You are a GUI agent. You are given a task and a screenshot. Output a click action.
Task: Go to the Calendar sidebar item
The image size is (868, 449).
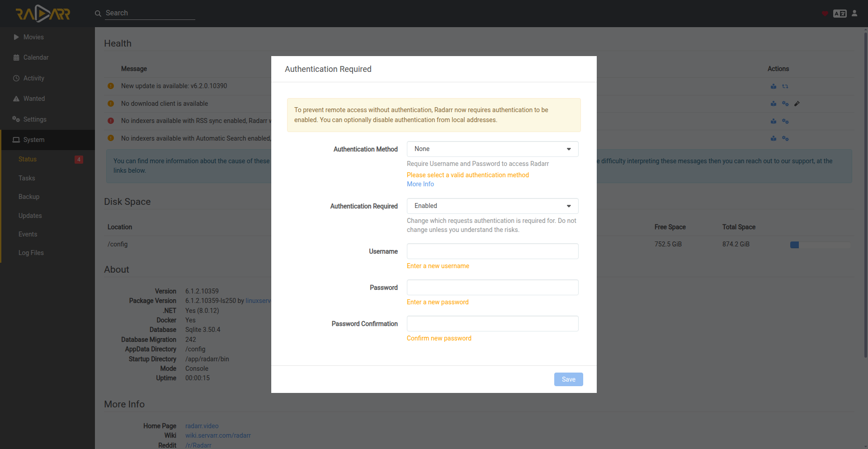(36, 57)
